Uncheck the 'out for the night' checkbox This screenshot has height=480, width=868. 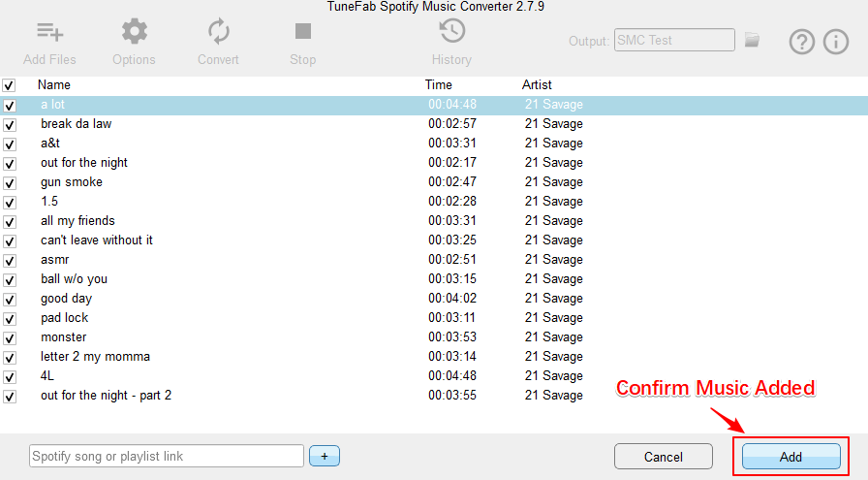click(x=10, y=164)
